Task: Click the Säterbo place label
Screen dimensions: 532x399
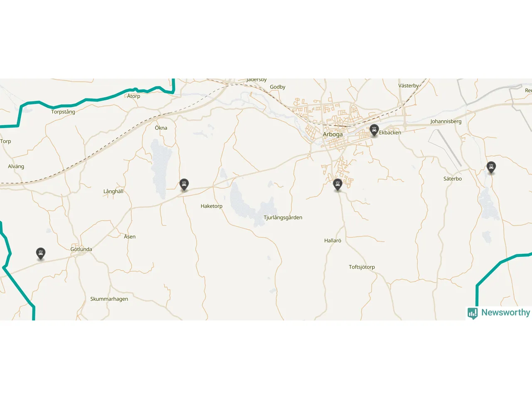Action: click(453, 179)
